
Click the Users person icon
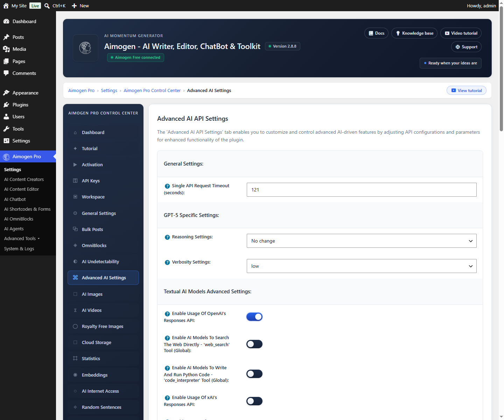pos(6,117)
